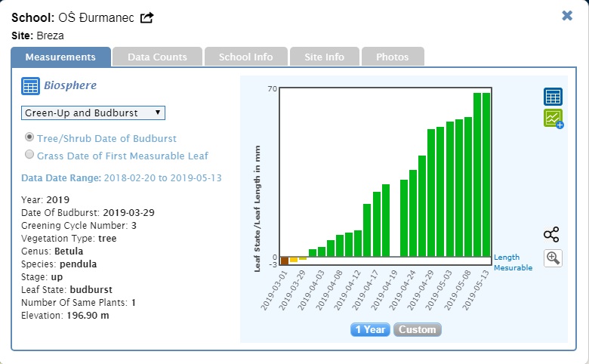The height and width of the screenshot is (364, 589).
Task: Zoom the chart with magnifier icon
Action: 553,258
